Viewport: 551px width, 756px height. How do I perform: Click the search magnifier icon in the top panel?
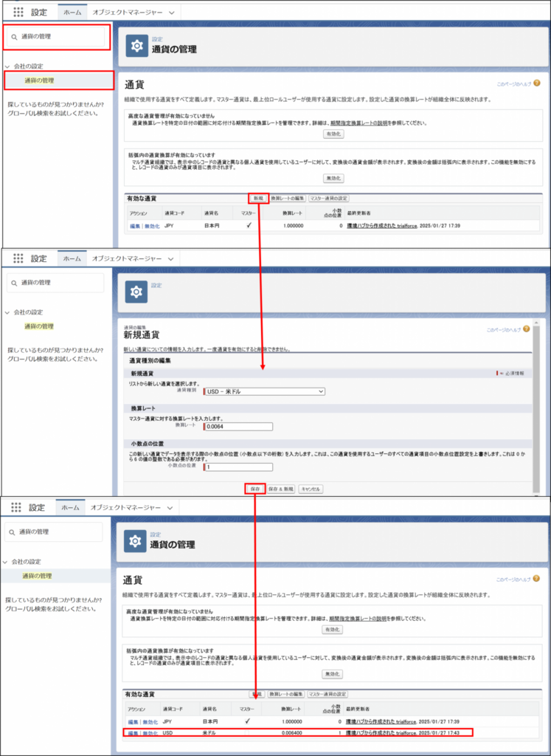pos(13,36)
